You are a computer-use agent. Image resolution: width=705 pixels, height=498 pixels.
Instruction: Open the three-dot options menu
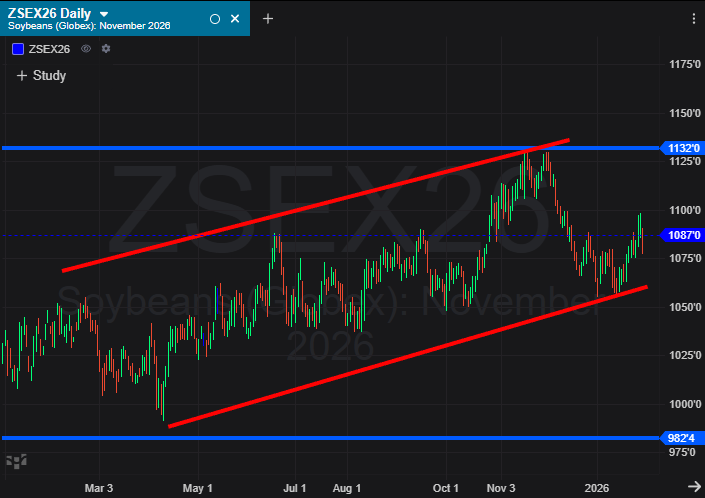[694, 18]
